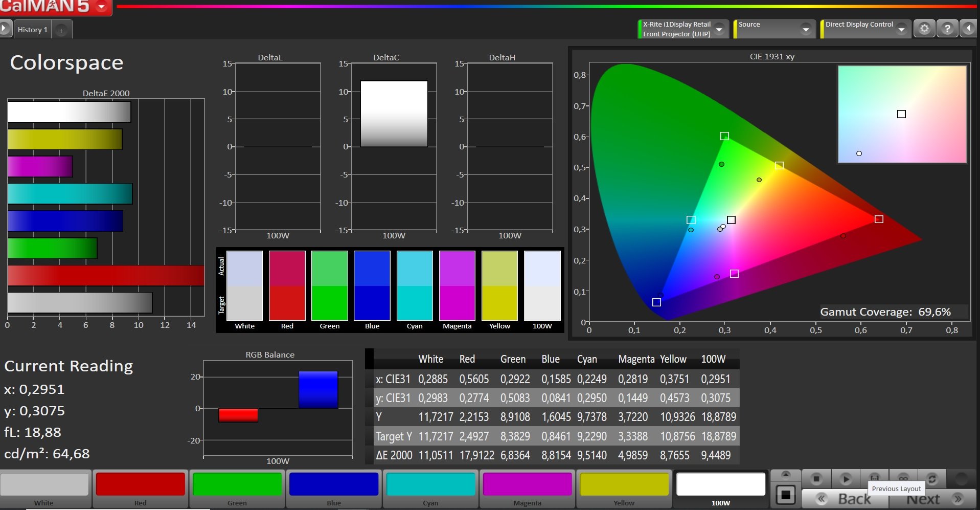Click the red bar in RGB Balance

238,415
